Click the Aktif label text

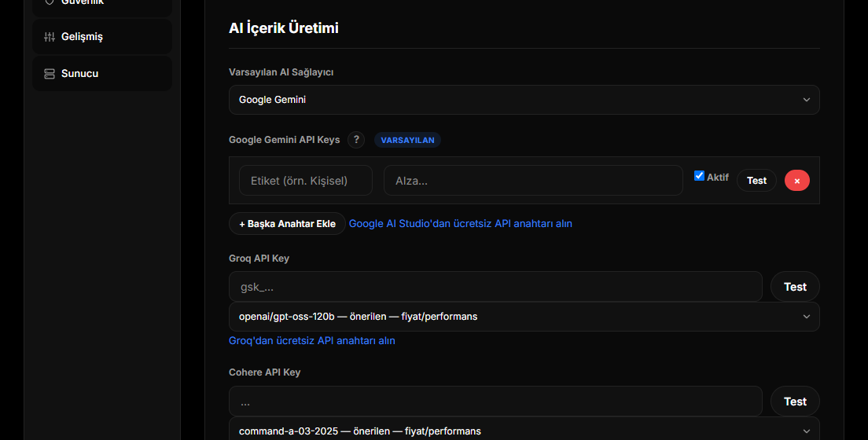[717, 178]
